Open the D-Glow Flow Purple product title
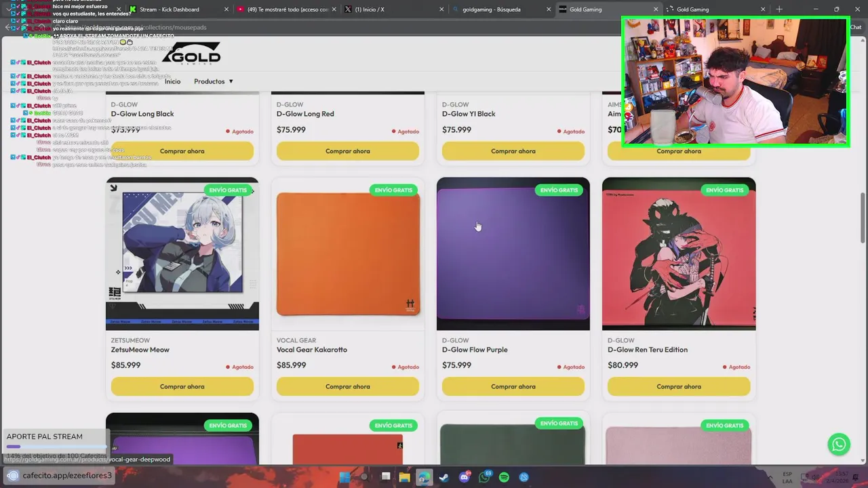The width and height of the screenshot is (868, 488). point(475,350)
